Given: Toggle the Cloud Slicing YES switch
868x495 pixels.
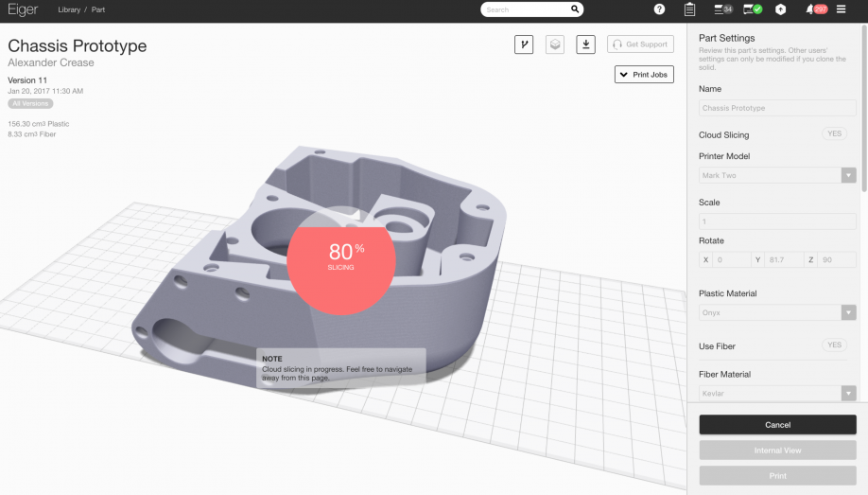Looking at the screenshot, I should (834, 133).
